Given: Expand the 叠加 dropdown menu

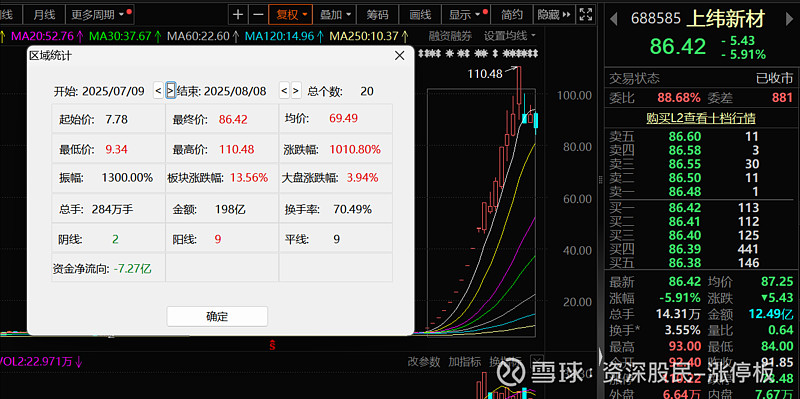Looking at the screenshot, I should click(x=335, y=15).
